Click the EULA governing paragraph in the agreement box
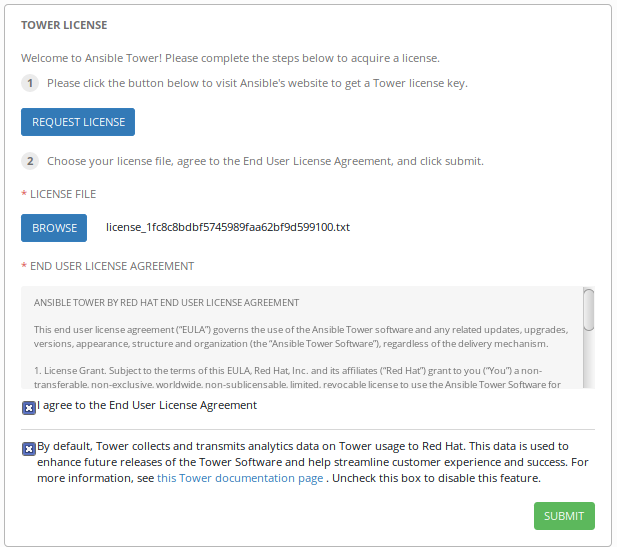 click(300, 336)
